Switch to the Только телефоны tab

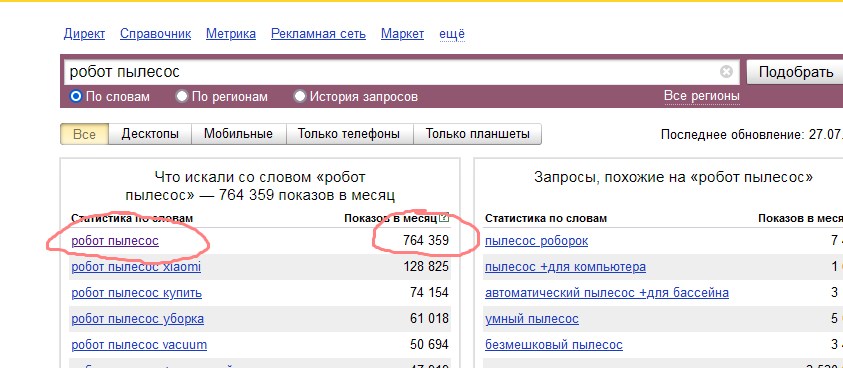click(x=349, y=134)
